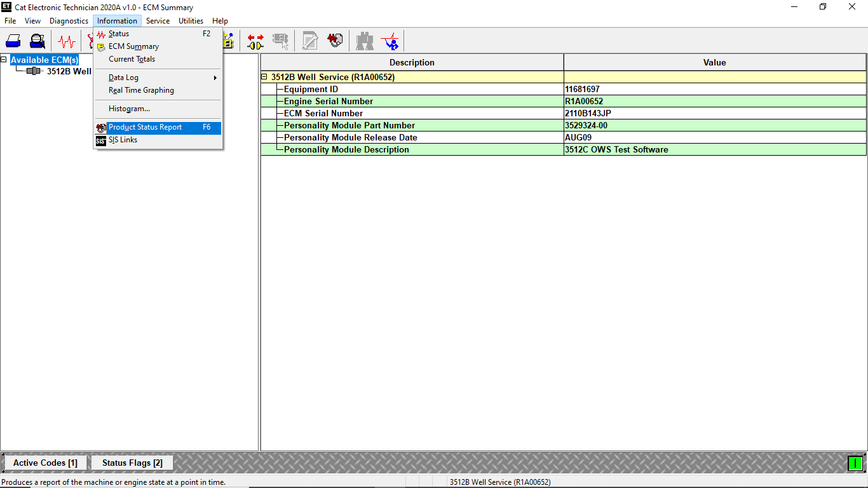Click the SIS Links icon in the menu
The height and width of the screenshot is (488, 868).
[x=100, y=140]
